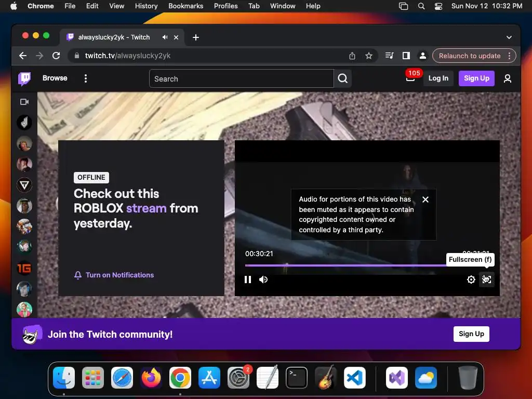This screenshot has width=532, height=399.
Task: Open Launchpad from the dock
Action: tap(92, 378)
